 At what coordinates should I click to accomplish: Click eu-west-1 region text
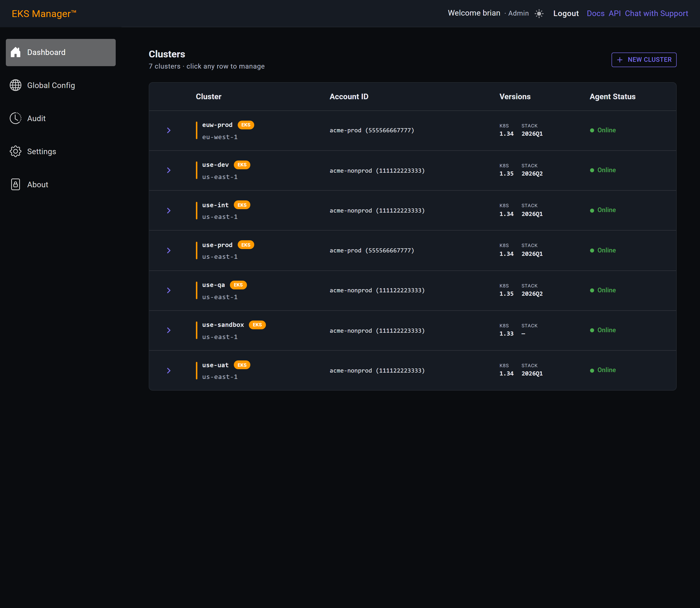(x=220, y=137)
